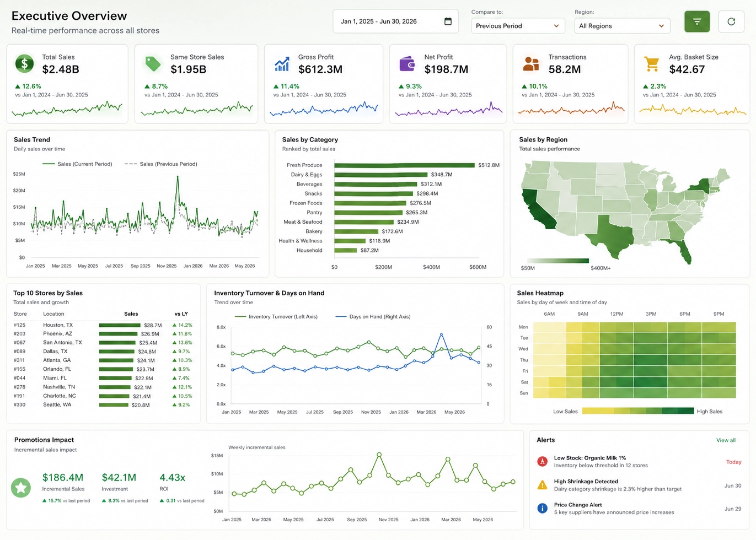Click the 12.6% Total Sales growth indicator
The height and width of the screenshot is (540, 756).
tap(28, 87)
